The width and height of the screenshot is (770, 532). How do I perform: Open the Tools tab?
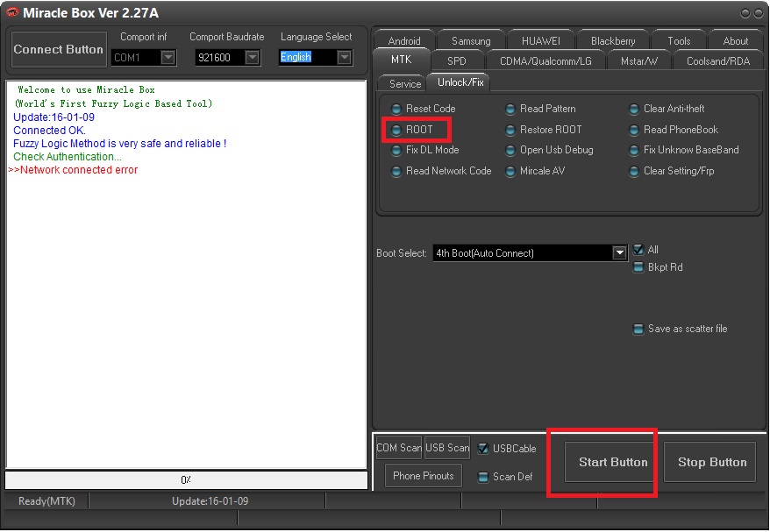pyautogui.click(x=679, y=40)
